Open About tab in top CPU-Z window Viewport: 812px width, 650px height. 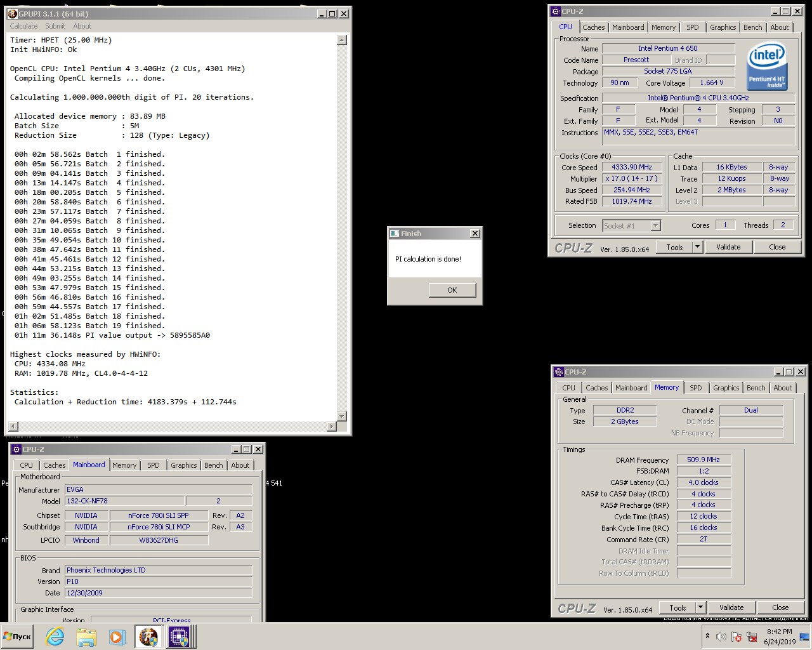pos(780,27)
